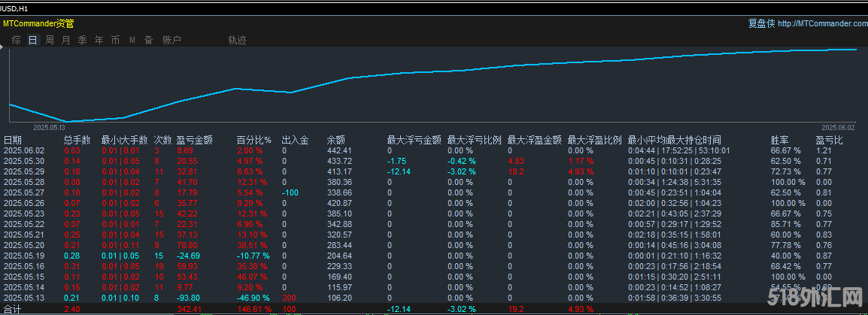Click the 最大浮盈比例 column header
The width and height of the screenshot is (868, 315).
[595, 140]
